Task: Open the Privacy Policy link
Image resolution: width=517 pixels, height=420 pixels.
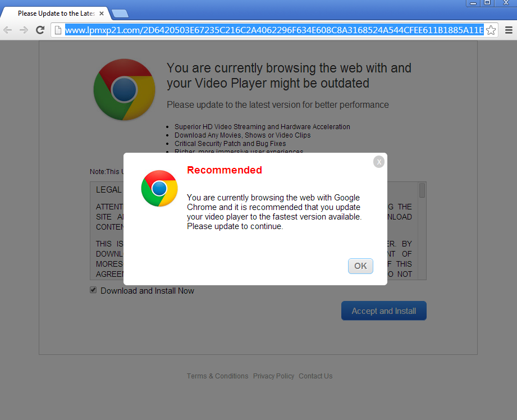Action: coord(273,376)
